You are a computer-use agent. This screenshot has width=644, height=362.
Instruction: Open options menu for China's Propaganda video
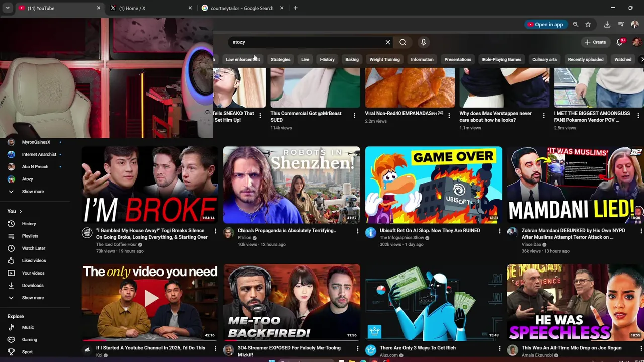(357, 231)
